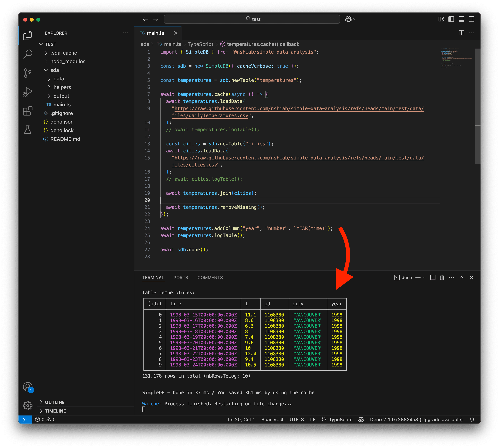Go back with the left arrow

pyautogui.click(x=145, y=19)
